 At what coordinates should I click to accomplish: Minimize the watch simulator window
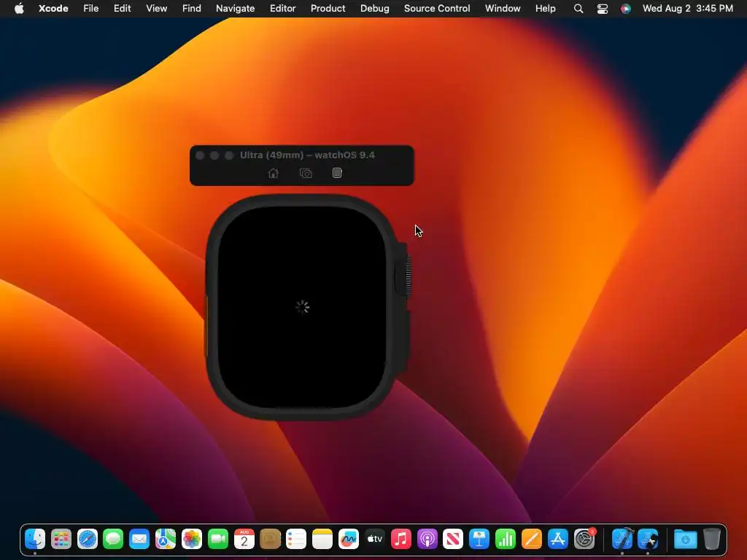click(214, 155)
